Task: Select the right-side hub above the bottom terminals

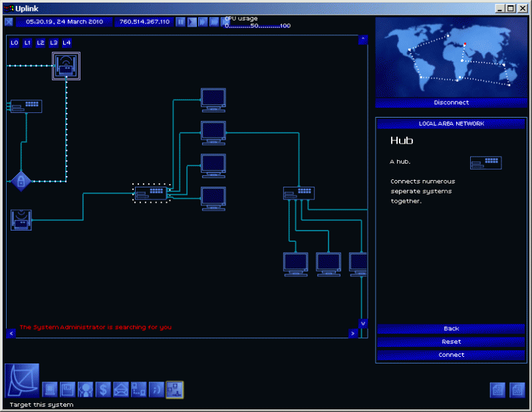Action: point(299,193)
